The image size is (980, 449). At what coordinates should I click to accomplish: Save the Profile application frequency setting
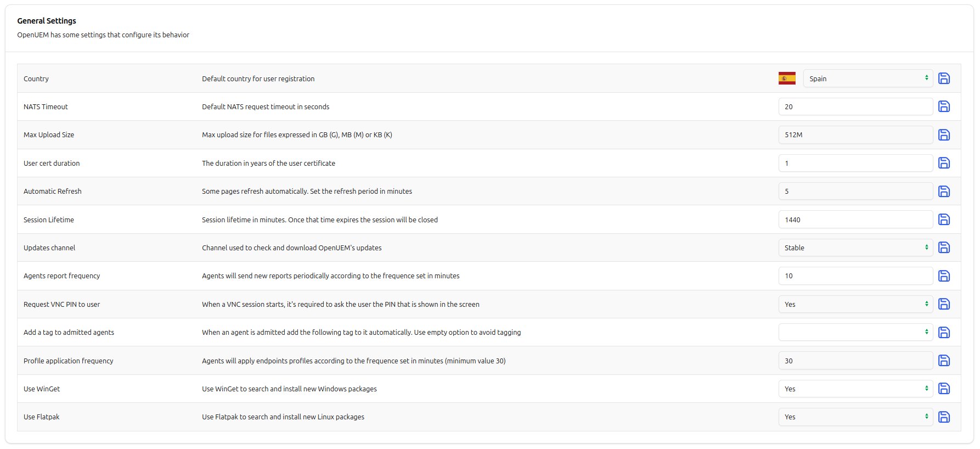pos(944,361)
